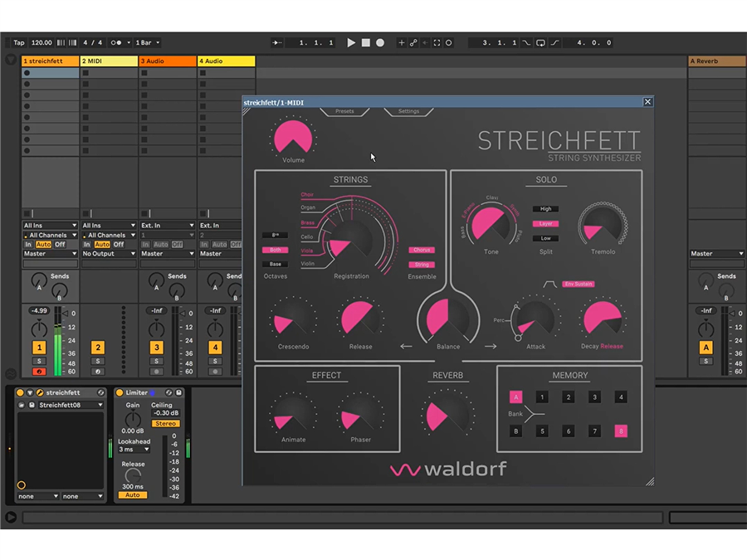747x560 pixels.
Task: Click the transport Record button
Action: pos(380,42)
